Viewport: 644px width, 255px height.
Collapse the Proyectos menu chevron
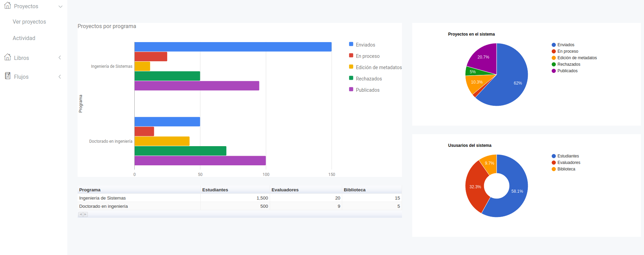61,7
